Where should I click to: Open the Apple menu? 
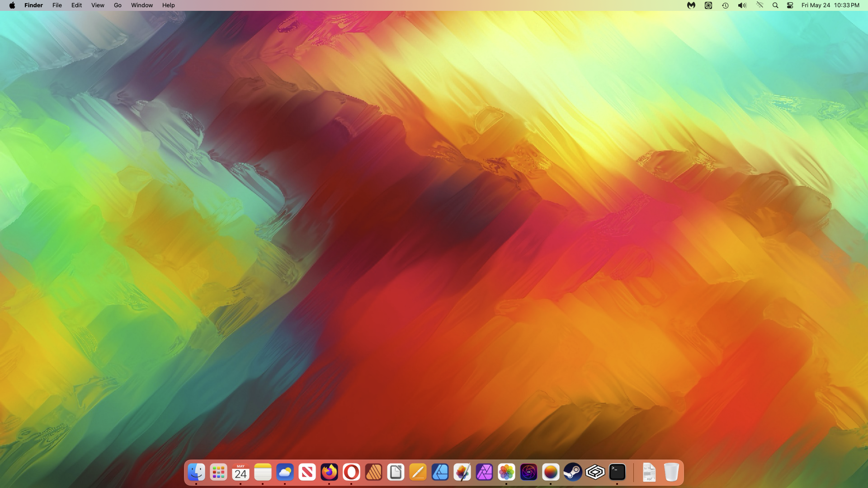[x=12, y=5]
